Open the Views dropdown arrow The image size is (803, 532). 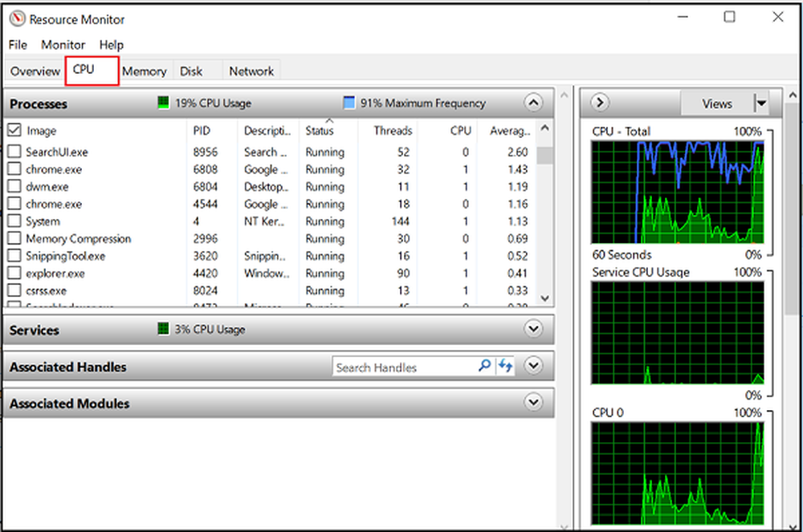pyautogui.click(x=760, y=104)
